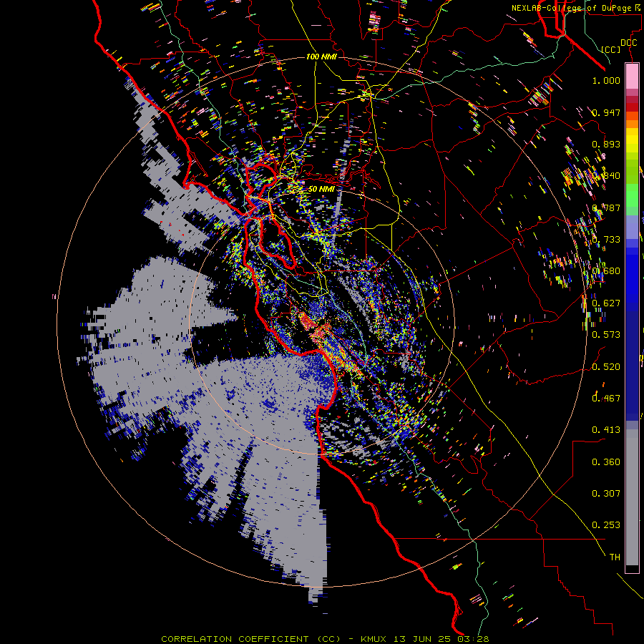Click the "CORRELATION COEFFICIENT (CC)" caption text

click(251, 639)
